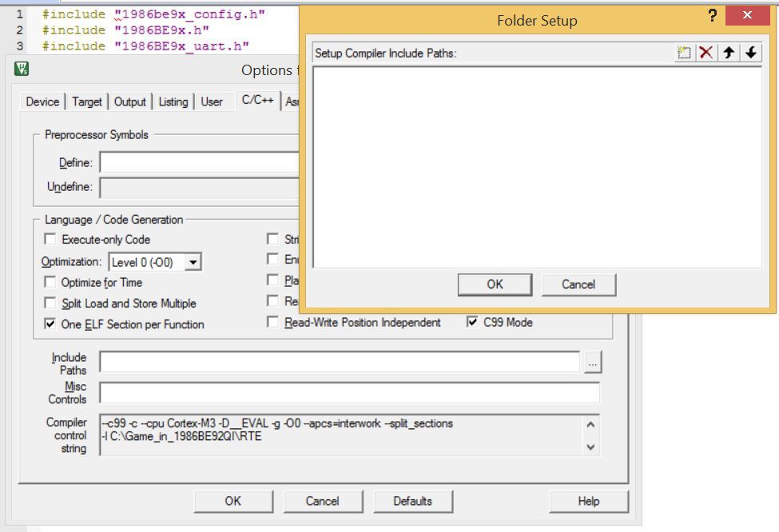Viewport: 779px width, 532px height.
Task: Uncheck One ELF Section per Function
Action: [x=50, y=324]
